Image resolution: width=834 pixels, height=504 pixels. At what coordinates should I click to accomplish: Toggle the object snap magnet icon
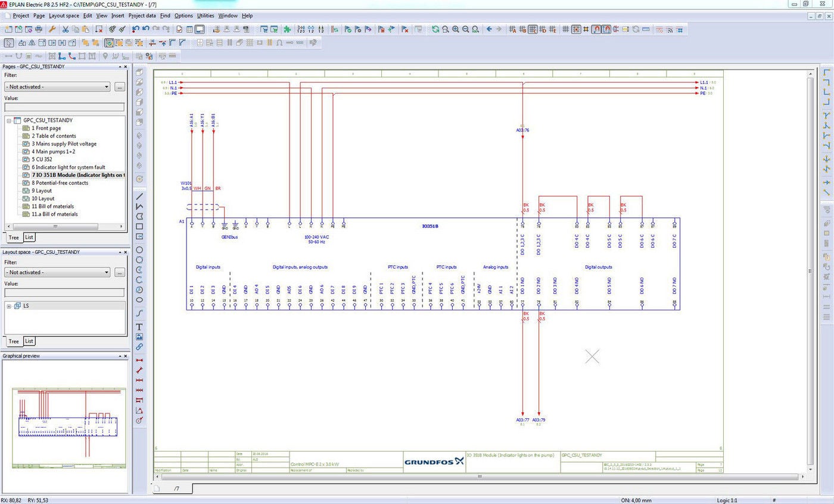596,29
